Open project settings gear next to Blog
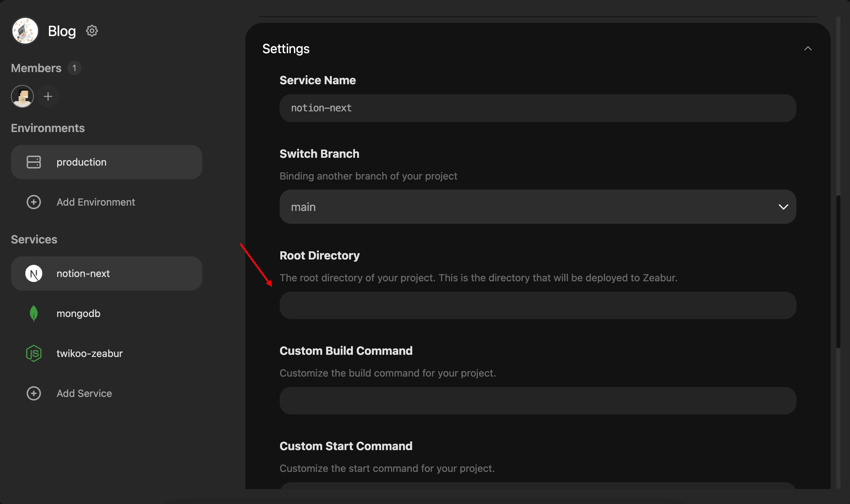The height and width of the screenshot is (504, 850). click(92, 31)
